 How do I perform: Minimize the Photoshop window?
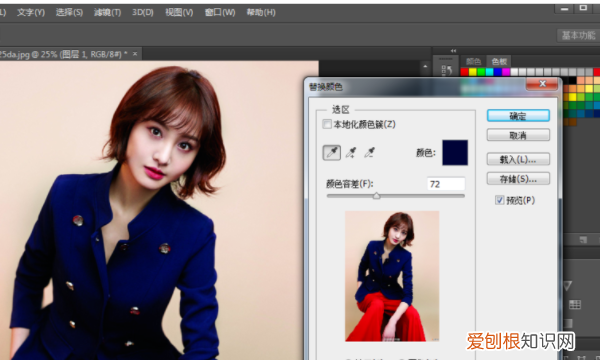tap(564, 8)
